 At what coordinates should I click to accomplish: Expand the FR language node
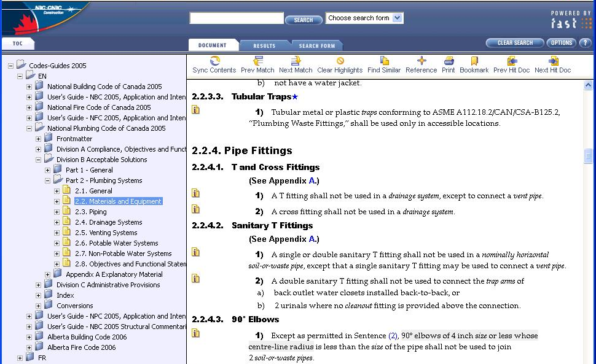(20, 358)
